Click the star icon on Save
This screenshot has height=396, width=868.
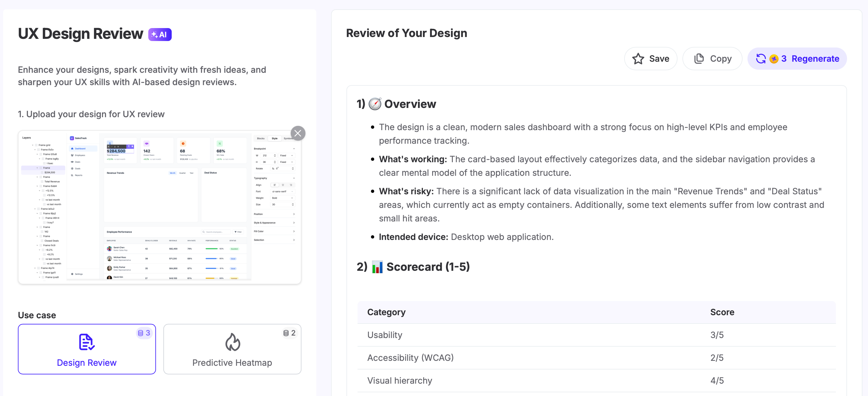tap(638, 59)
